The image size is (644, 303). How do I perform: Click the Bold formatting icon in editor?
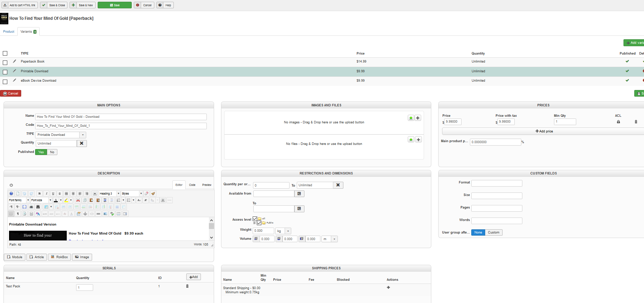point(40,194)
